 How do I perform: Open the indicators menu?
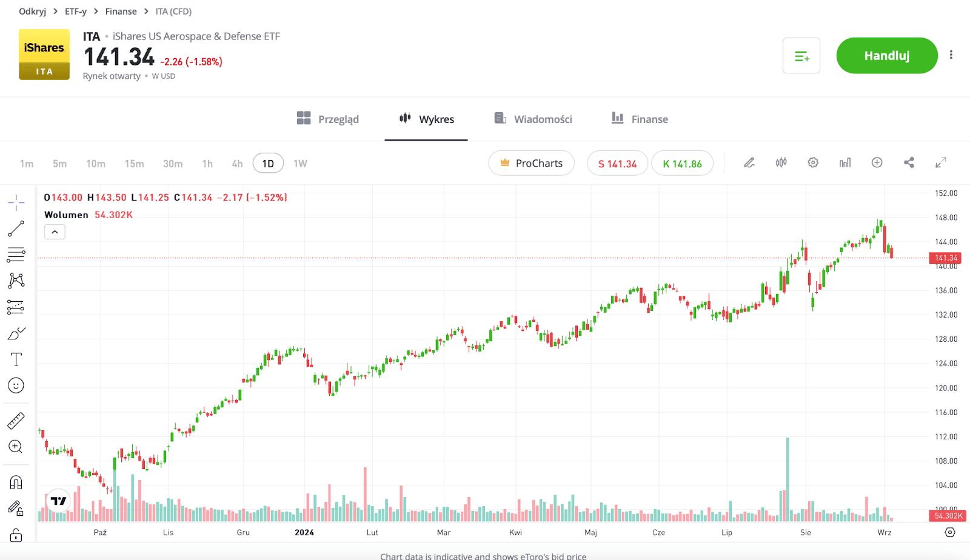coord(845,162)
